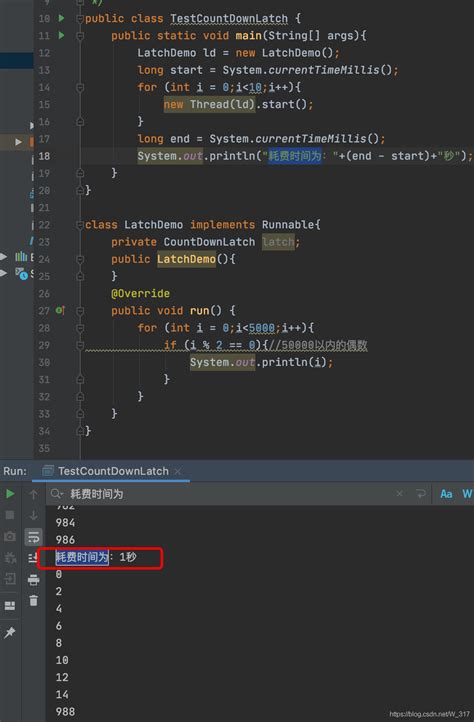Image resolution: width=474 pixels, height=722 pixels.
Task: Collapse the run() method fold marker
Action: 79,311
